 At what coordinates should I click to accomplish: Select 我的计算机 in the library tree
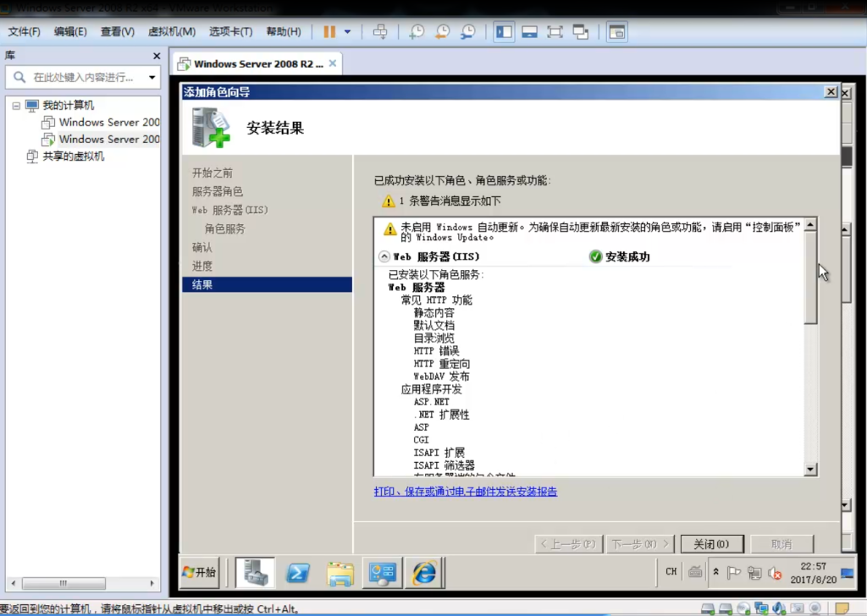[69, 106]
